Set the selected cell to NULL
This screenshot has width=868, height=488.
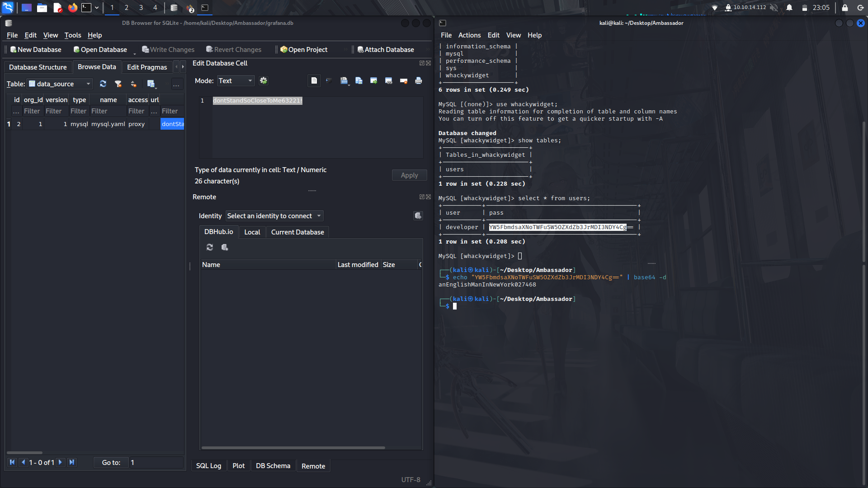click(404, 80)
